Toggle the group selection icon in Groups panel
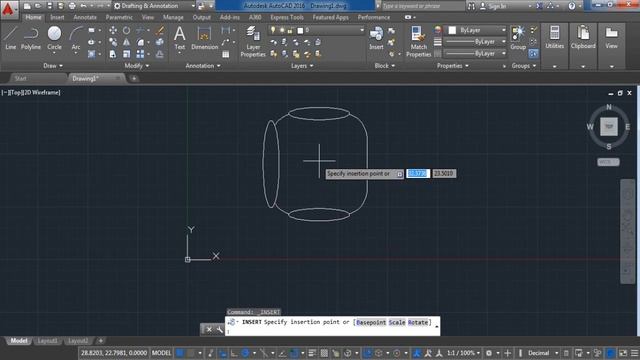 pos(533,53)
